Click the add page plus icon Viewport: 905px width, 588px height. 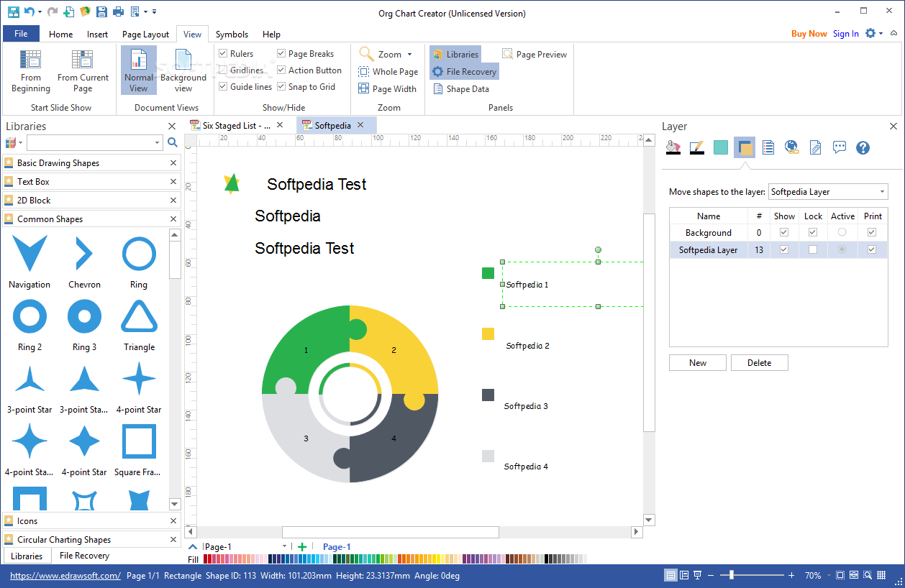(302, 547)
